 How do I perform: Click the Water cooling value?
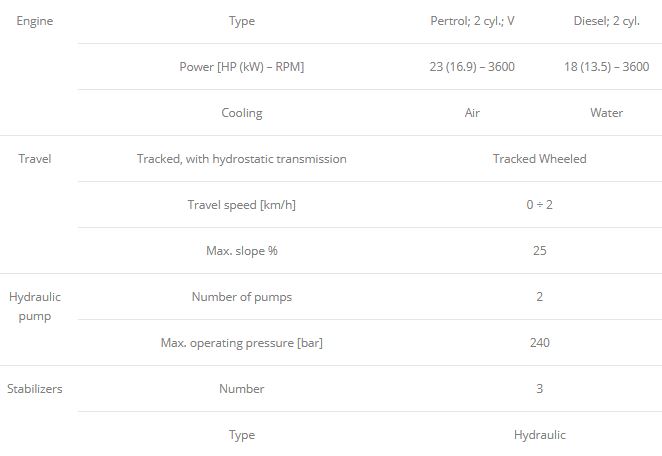tap(606, 113)
